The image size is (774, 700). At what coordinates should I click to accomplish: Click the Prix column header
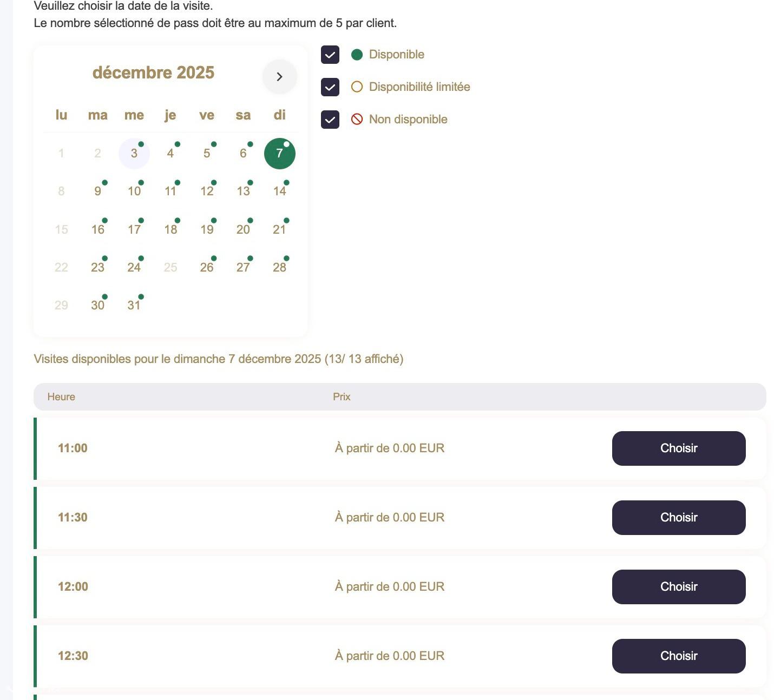342,397
